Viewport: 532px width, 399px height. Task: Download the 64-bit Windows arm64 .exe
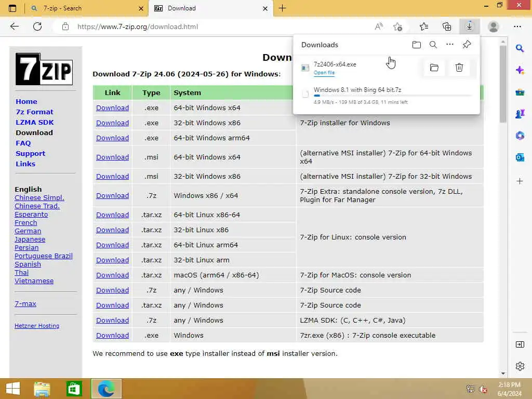click(112, 138)
